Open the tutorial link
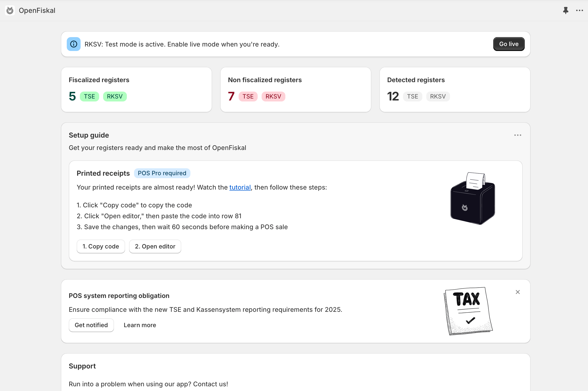Image resolution: width=588 pixels, height=391 pixels. click(240, 187)
